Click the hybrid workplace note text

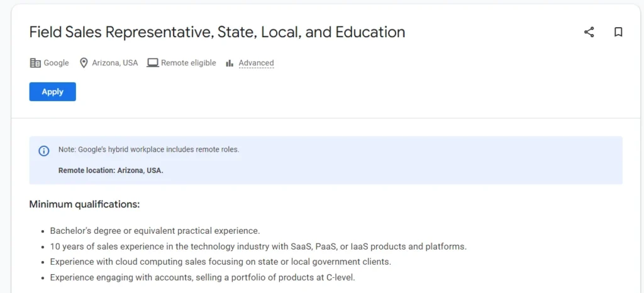point(148,150)
